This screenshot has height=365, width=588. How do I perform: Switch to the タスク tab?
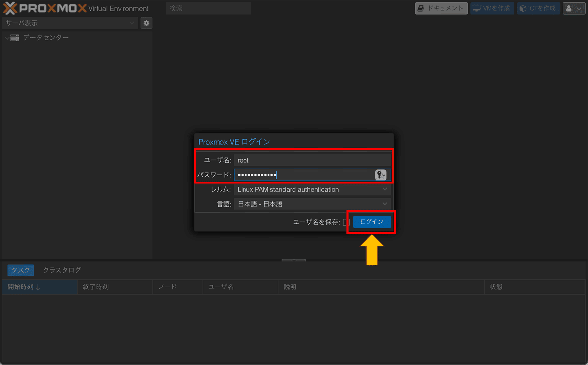pyautogui.click(x=21, y=270)
